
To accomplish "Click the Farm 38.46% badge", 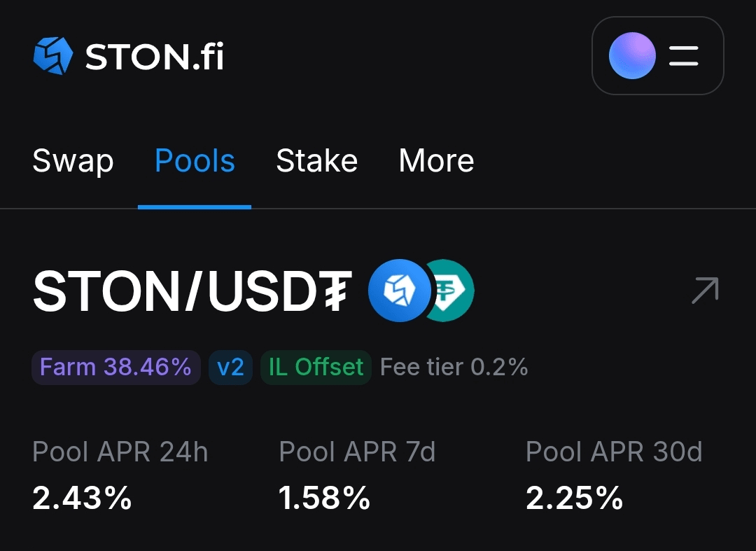I will pyautogui.click(x=116, y=368).
